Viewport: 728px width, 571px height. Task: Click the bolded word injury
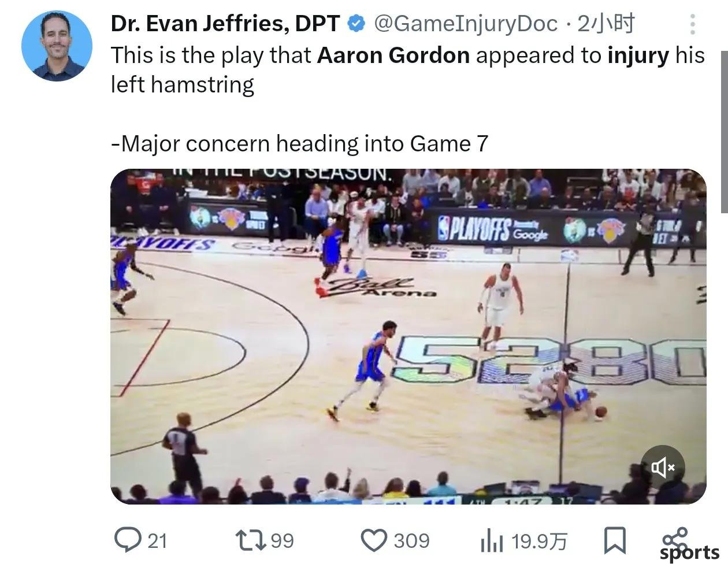(638, 55)
